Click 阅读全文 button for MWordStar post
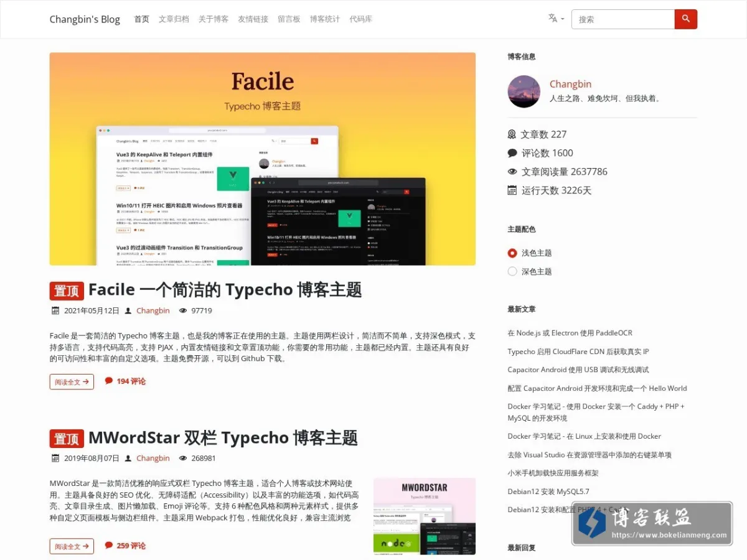Screen dimensions: 747x560 [72, 546]
